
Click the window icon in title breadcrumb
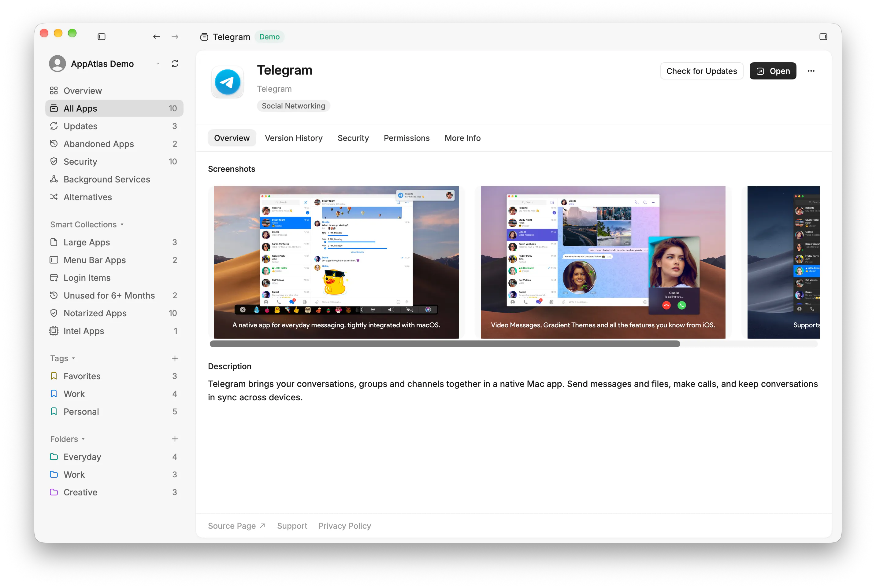204,37
